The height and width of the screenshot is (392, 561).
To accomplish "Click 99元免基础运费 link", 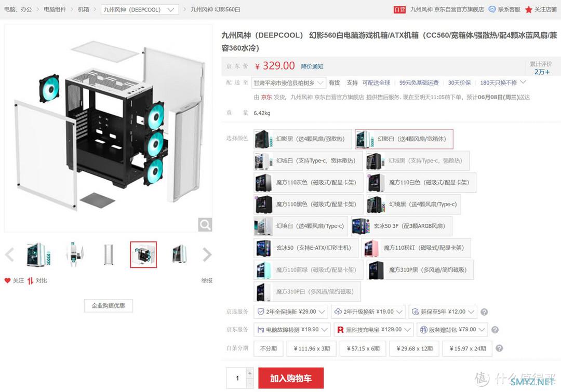I will 419,83.
